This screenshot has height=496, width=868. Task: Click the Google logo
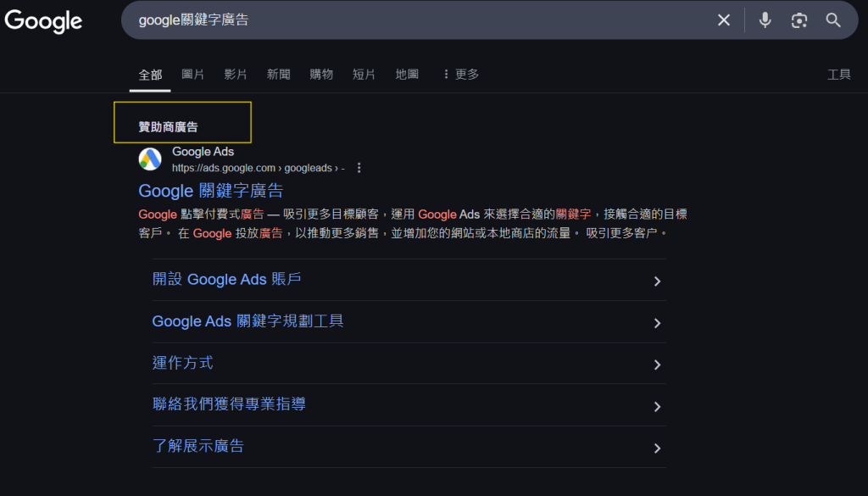coord(43,21)
